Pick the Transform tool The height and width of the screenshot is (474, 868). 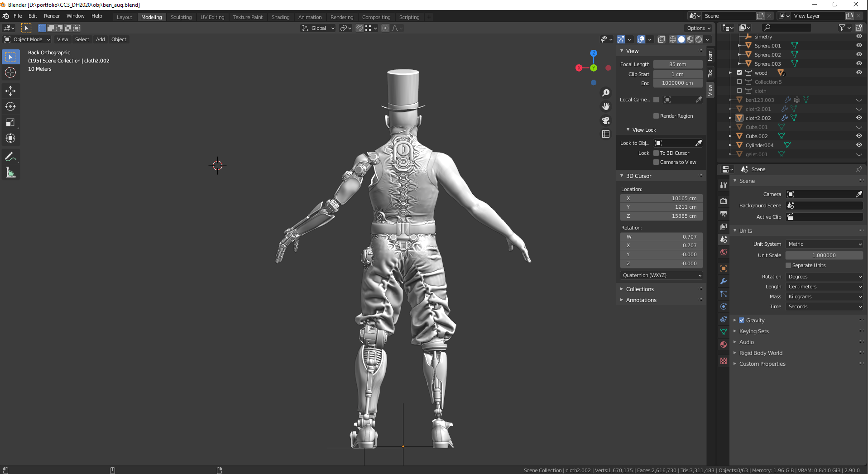coord(10,139)
